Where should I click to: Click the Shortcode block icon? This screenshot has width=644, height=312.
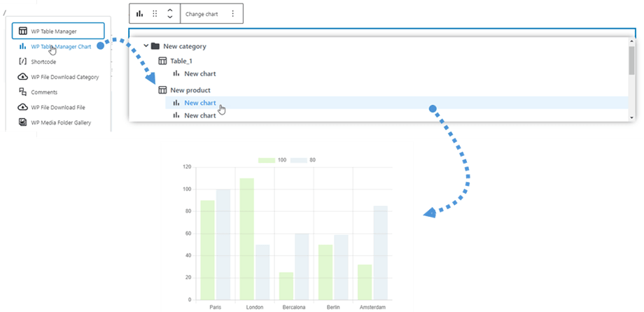tap(23, 62)
